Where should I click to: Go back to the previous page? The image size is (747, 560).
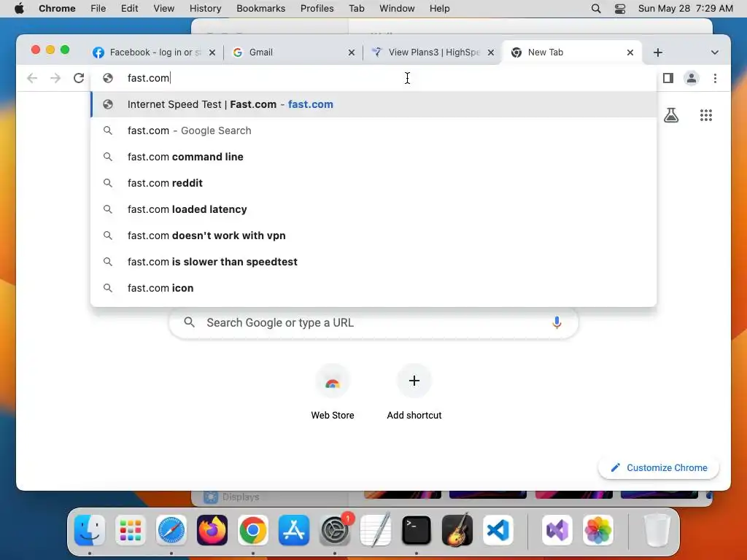(x=32, y=78)
